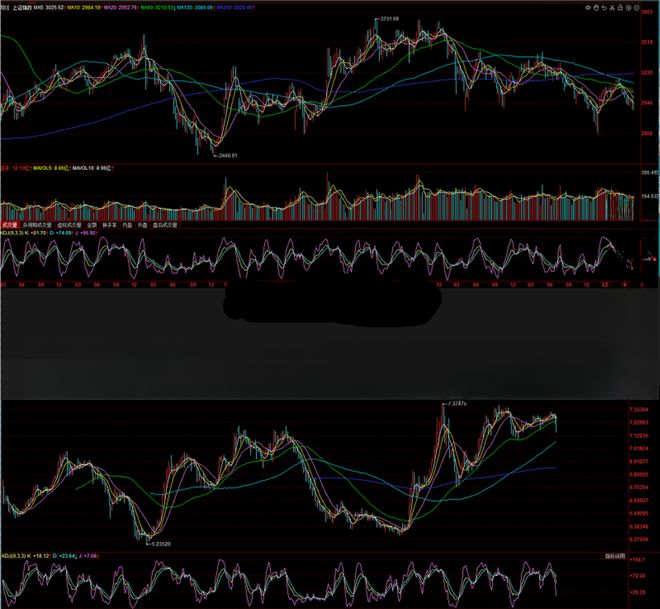Click the green MA60 indicator label
This screenshot has width=660, height=609.
pos(157,8)
